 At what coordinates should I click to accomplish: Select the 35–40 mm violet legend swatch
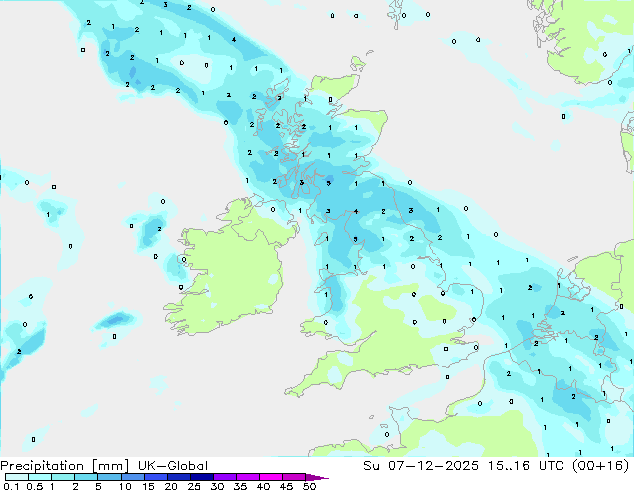pyautogui.click(x=248, y=477)
